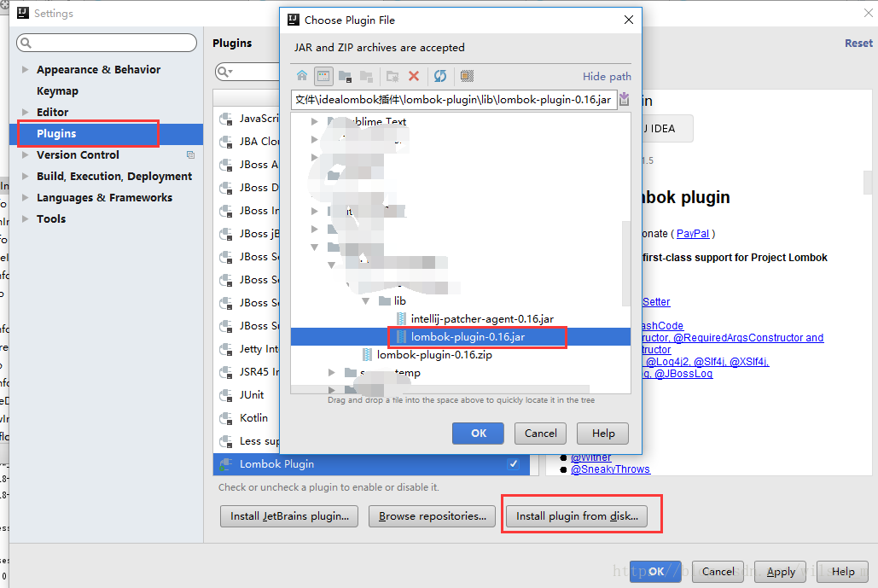Expand the Tools settings group
The image size is (878, 588).
tap(25, 219)
